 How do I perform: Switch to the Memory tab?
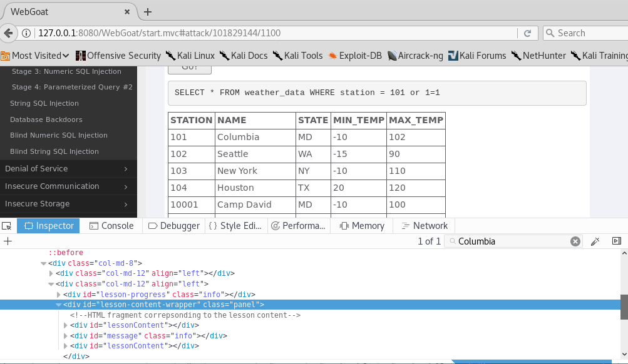point(362,226)
